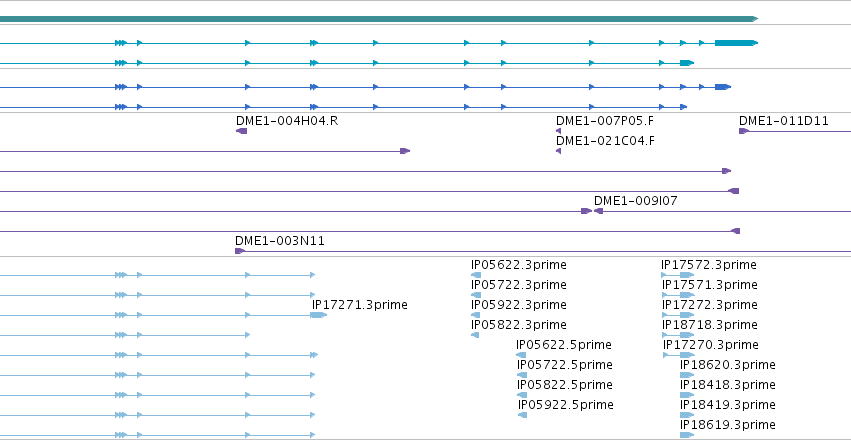
Task: Pick the IP05922.5prime EST label
Action: (566, 405)
